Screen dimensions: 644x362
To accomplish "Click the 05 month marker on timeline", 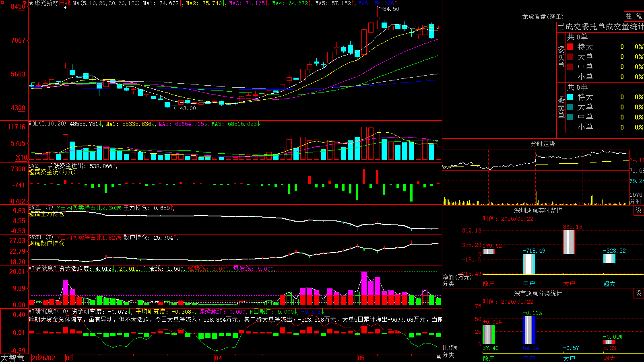I will coord(361,358).
